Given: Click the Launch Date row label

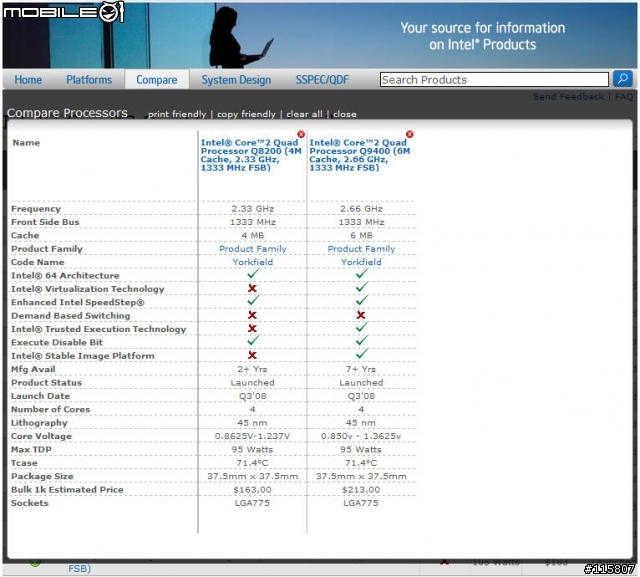Looking at the screenshot, I should click(x=40, y=396).
